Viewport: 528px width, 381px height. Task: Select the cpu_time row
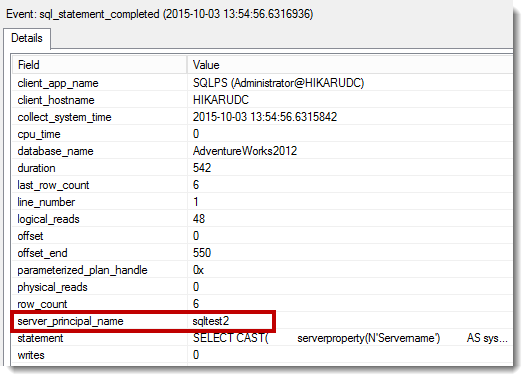pyautogui.click(x=263, y=134)
